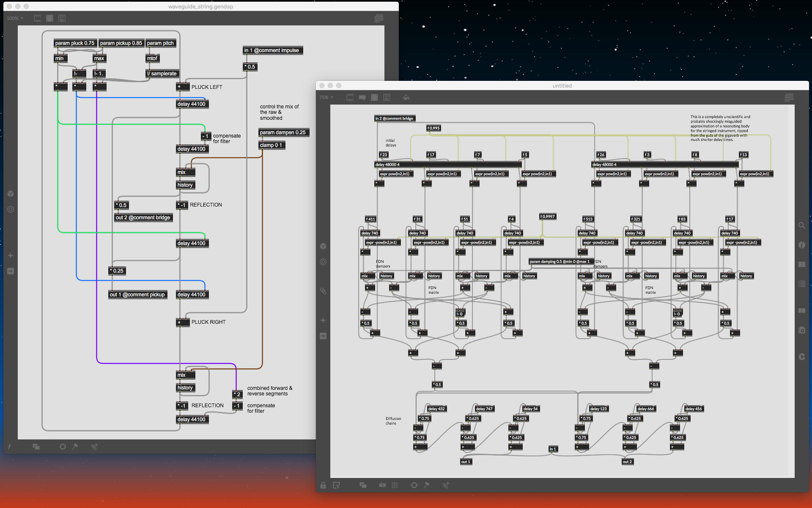This screenshot has width=812, height=508.
Task: Click the waveguide_string.gendsp window title bar
Action: pos(200,6)
